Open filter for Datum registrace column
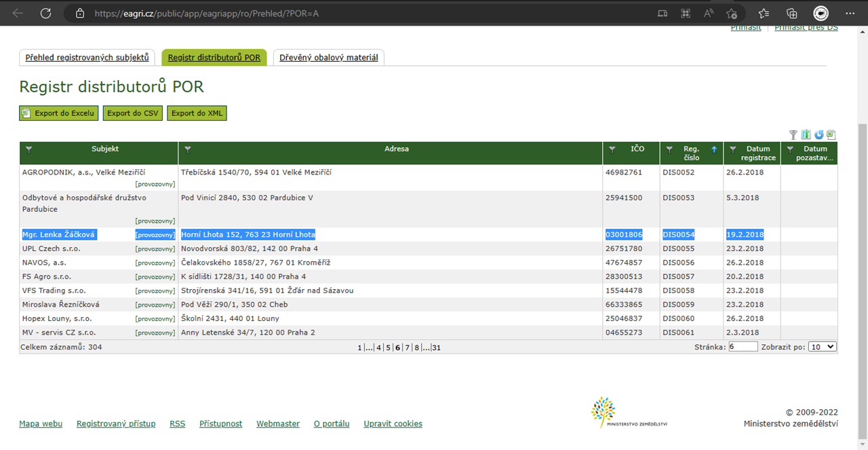The height and width of the screenshot is (450, 868). (x=732, y=149)
